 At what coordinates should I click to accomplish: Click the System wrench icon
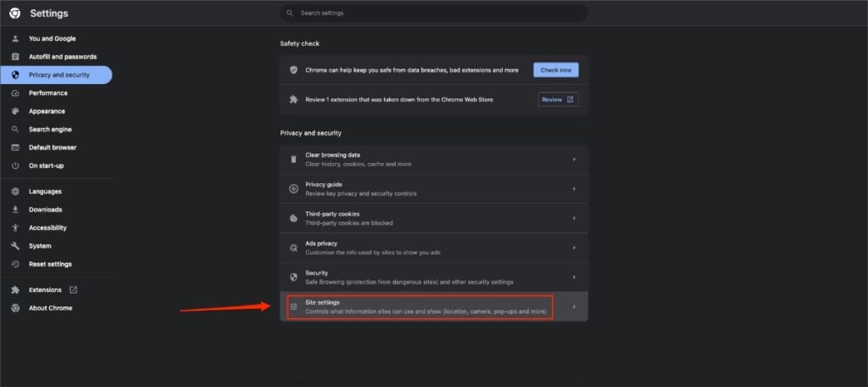point(15,246)
